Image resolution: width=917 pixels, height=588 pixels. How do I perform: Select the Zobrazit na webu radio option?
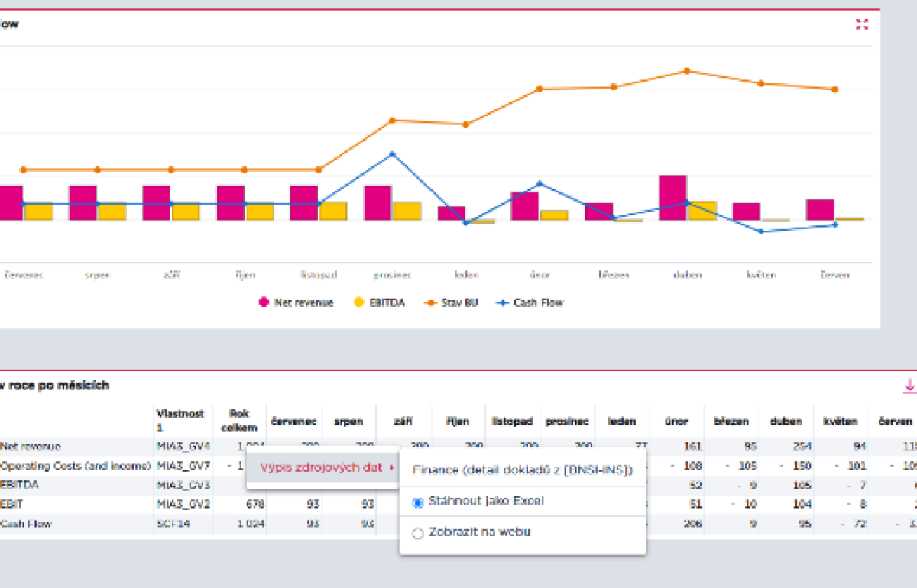[418, 532]
